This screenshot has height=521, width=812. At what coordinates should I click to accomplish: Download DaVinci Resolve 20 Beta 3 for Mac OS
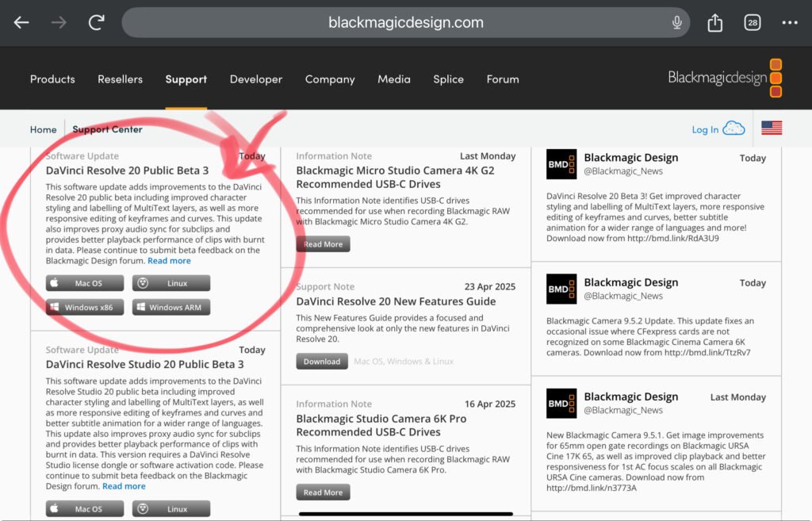[85, 283]
